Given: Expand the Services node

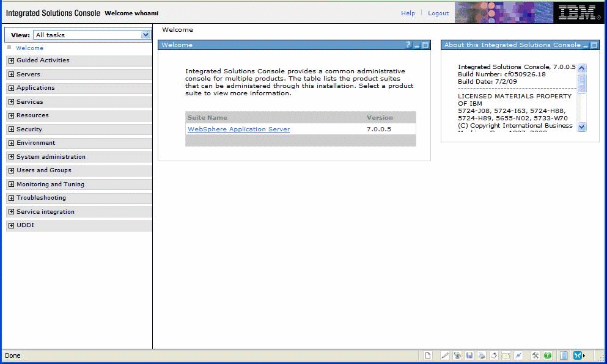Looking at the screenshot, I should [x=11, y=102].
